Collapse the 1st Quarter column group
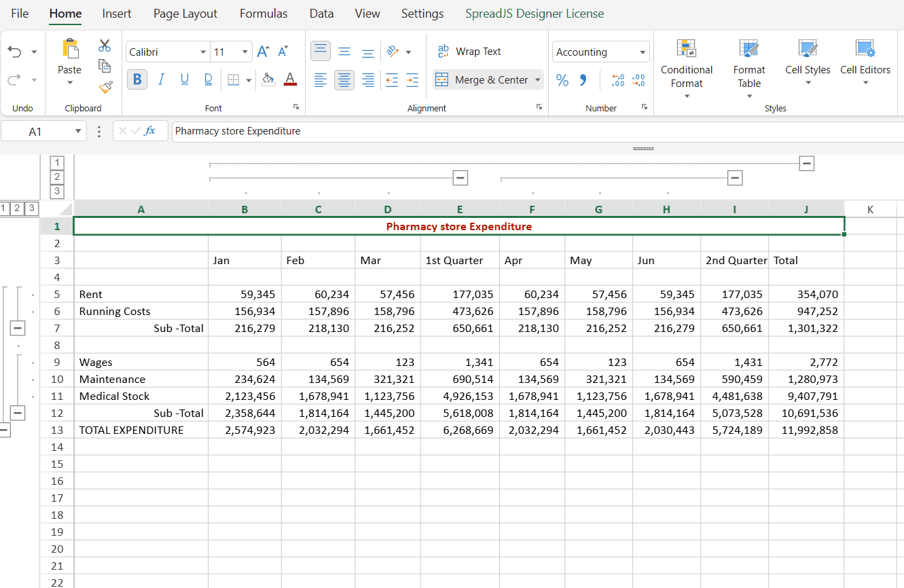The width and height of the screenshot is (904, 588). pyautogui.click(x=460, y=178)
